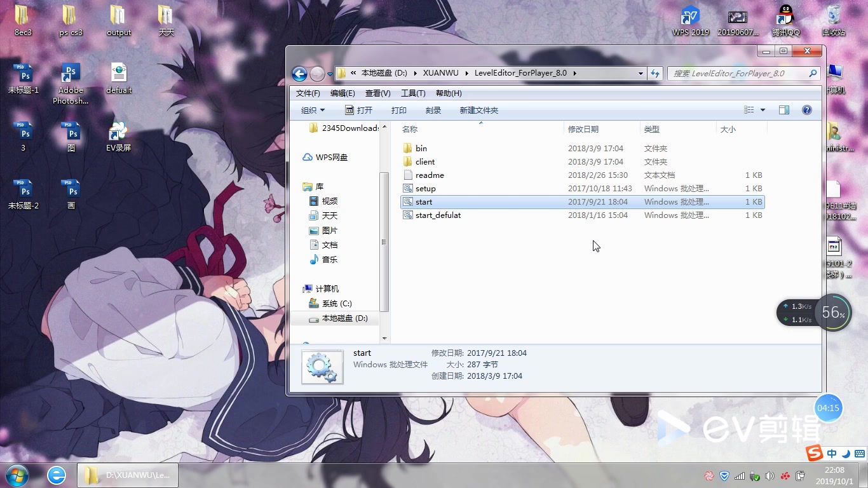Launch Adobe Photoshop desktop shortcut
Screen dimensions: 868x488
[71, 84]
